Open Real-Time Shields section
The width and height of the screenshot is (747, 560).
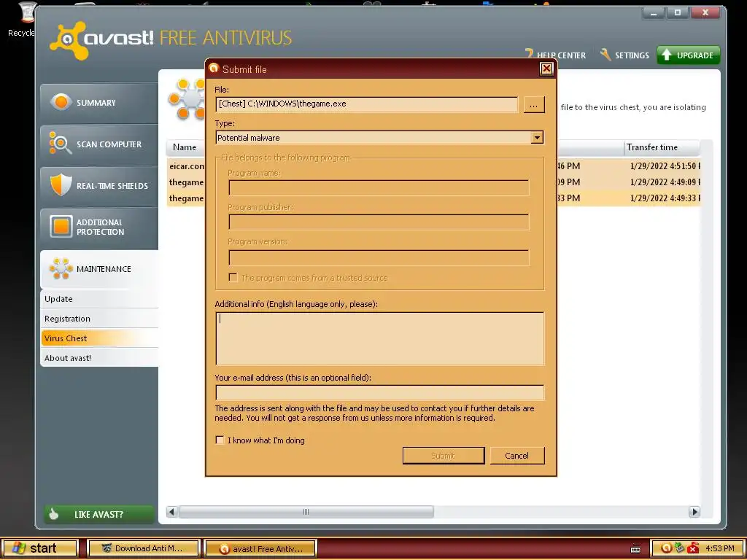(99, 186)
